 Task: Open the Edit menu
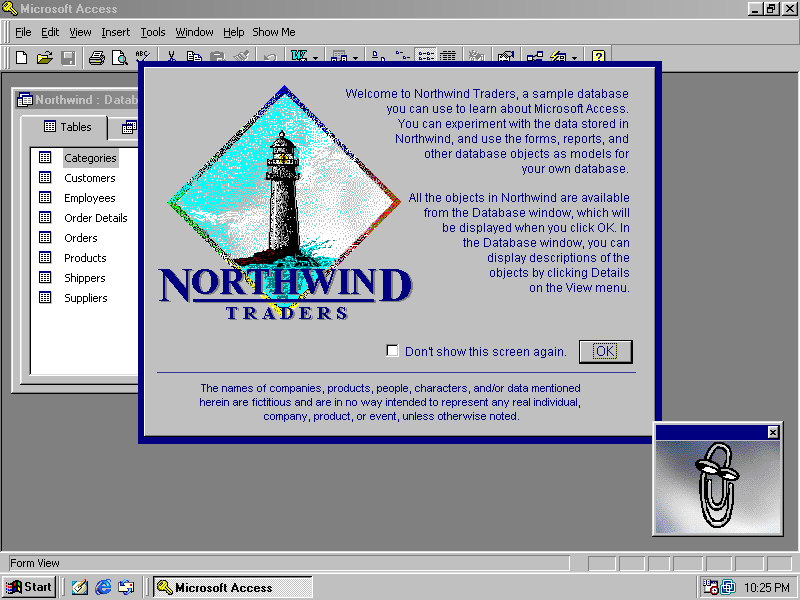[50, 32]
